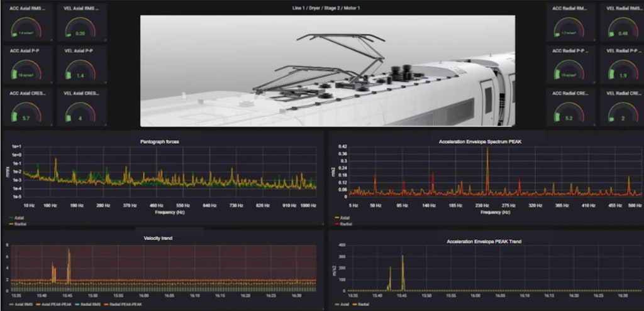The image size is (644, 311).
Task: Open the ACC Axial RMS panel title menu
Action: point(28,8)
